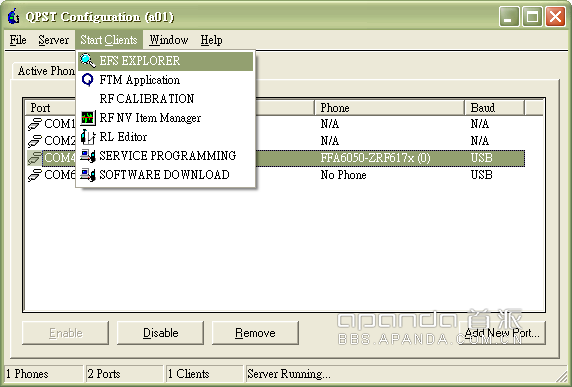
Task: Click the RF NV Item Manager icon
Action: pyautogui.click(x=88, y=117)
